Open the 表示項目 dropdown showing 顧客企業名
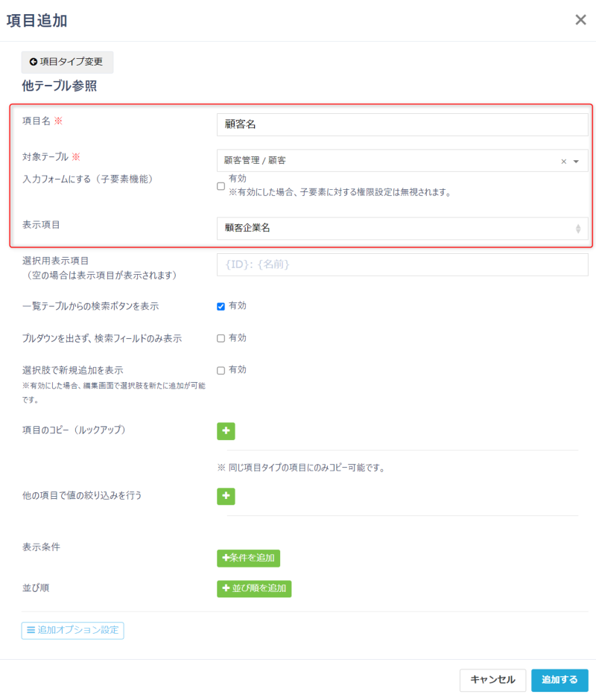The height and width of the screenshot is (700, 596). click(x=402, y=229)
